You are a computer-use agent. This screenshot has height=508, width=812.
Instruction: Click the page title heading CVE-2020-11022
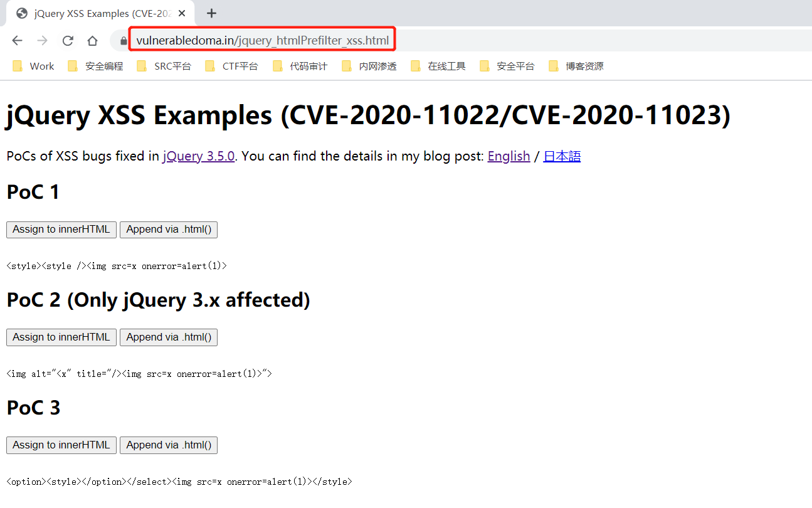[x=369, y=115]
